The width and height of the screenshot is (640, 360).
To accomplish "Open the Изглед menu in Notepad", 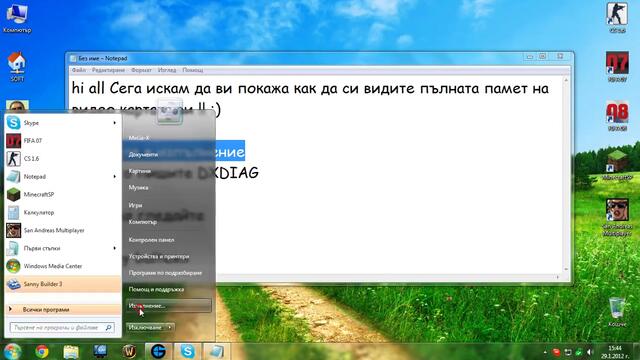I will point(167,70).
